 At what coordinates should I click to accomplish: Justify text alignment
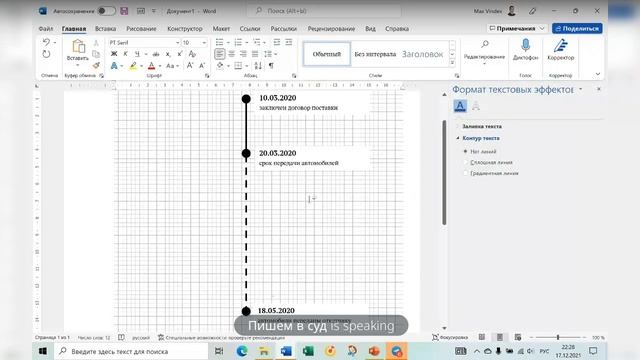255,54
